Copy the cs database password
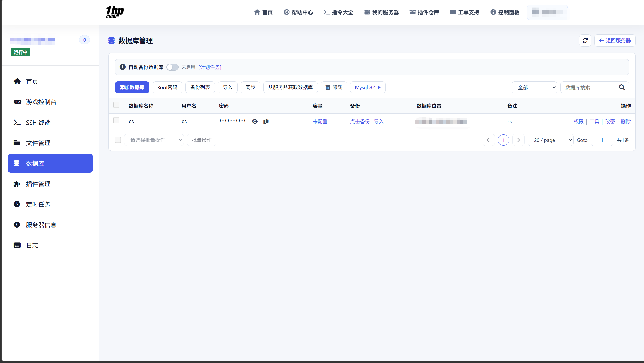 tap(266, 121)
